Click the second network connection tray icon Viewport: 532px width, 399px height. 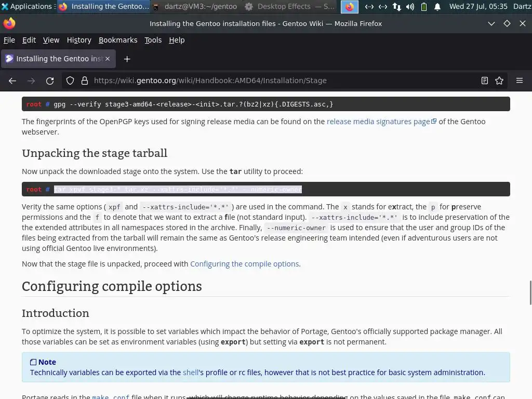click(x=383, y=7)
